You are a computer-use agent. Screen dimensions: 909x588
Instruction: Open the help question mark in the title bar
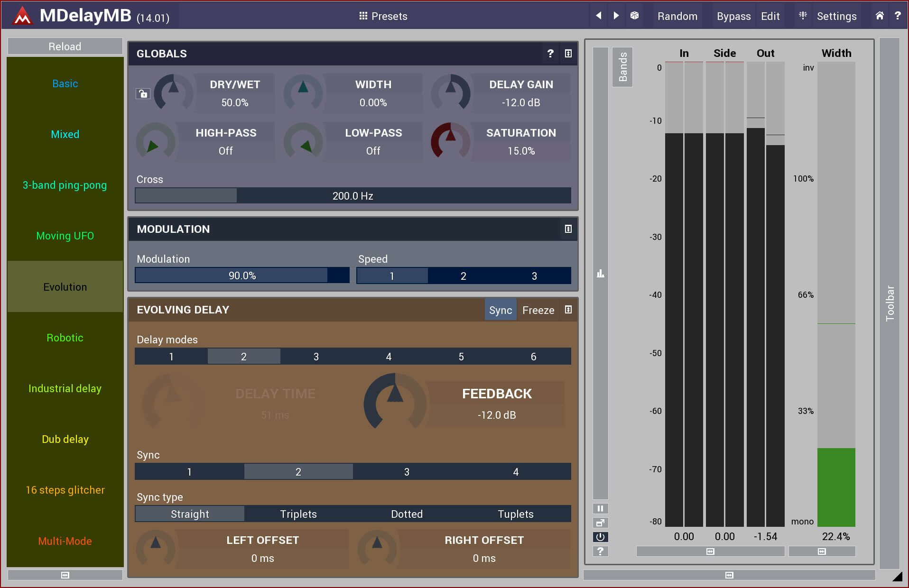898,16
